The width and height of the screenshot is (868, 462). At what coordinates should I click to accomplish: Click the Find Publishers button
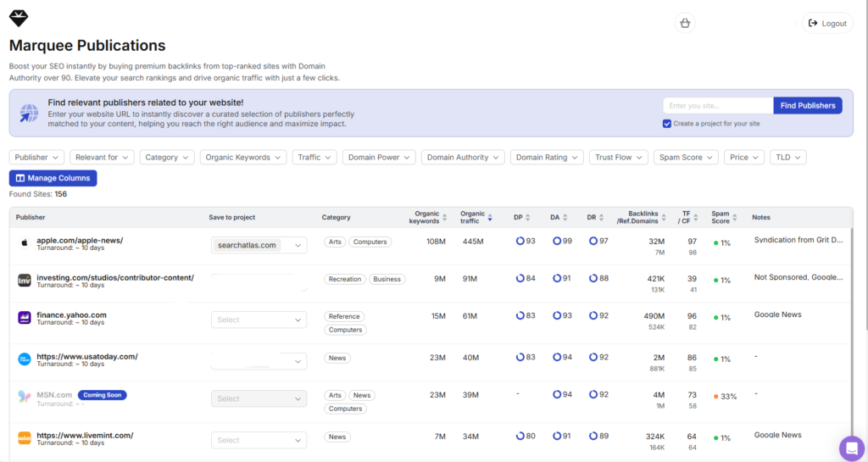tap(808, 106)
